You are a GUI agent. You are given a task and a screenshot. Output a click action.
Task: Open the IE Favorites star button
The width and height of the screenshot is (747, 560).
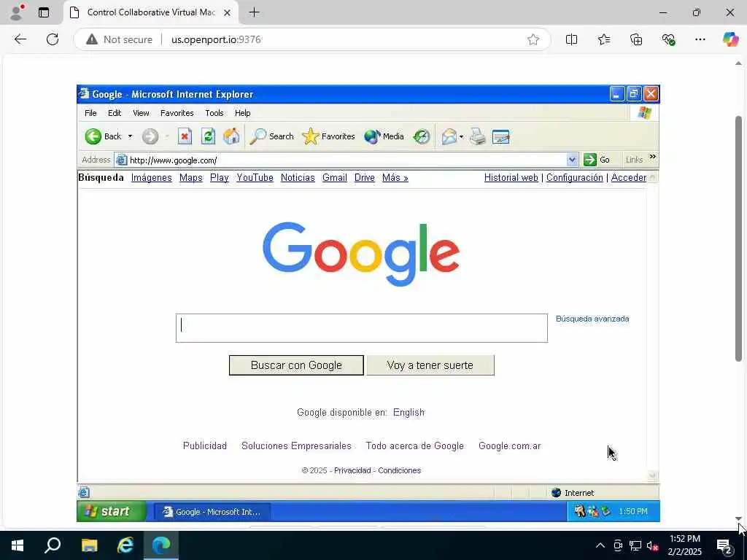tap(329, 136)
